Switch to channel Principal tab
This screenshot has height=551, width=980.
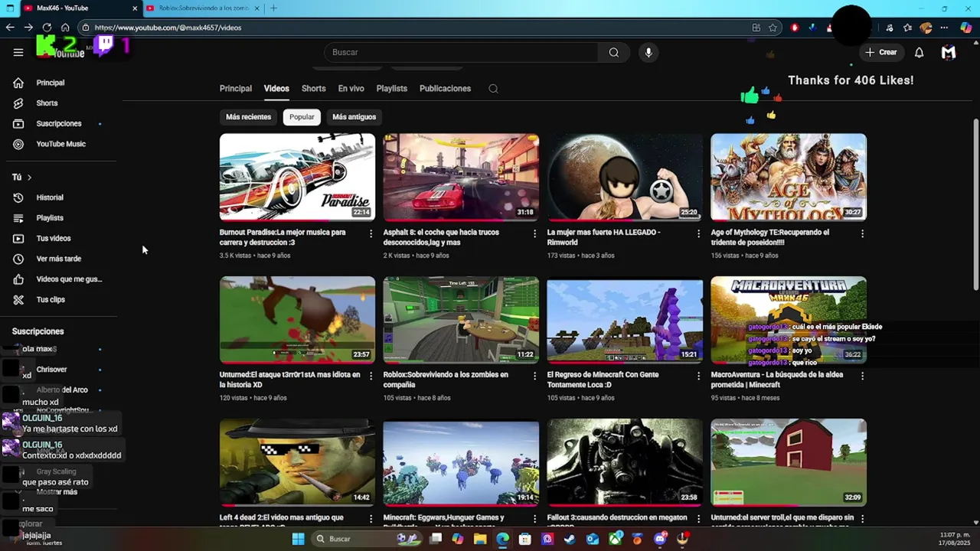click(x=236, y=89)
